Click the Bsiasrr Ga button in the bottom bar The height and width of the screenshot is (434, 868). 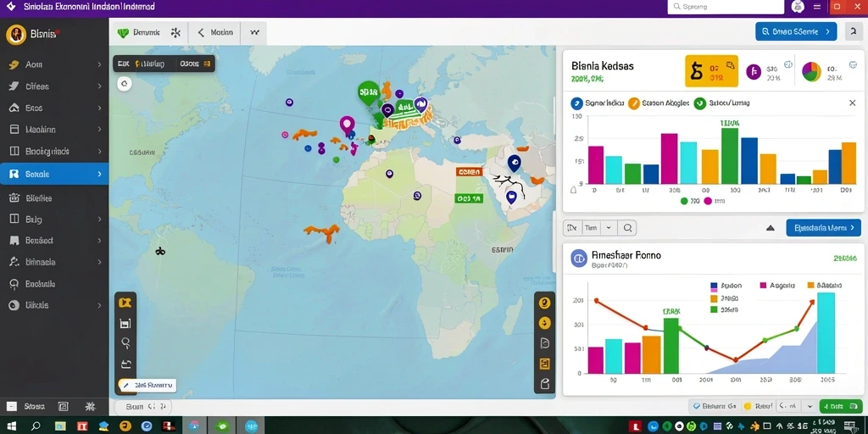pyautogui.click(x=714, y=406)
